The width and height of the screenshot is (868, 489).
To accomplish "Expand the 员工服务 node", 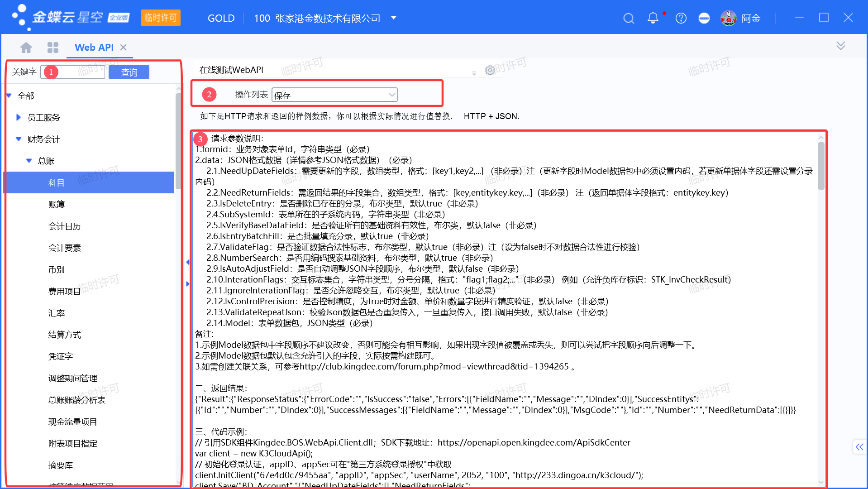I will [18, 117].
